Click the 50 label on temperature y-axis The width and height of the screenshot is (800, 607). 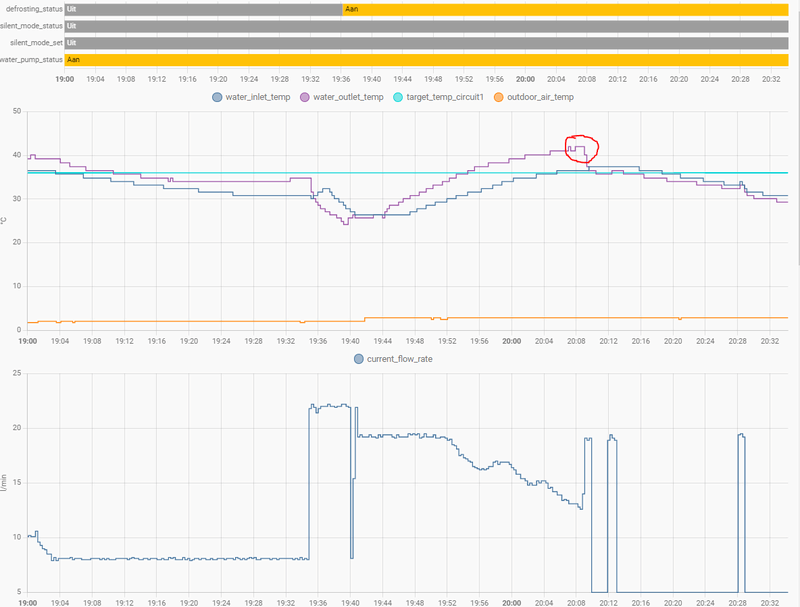17,111
